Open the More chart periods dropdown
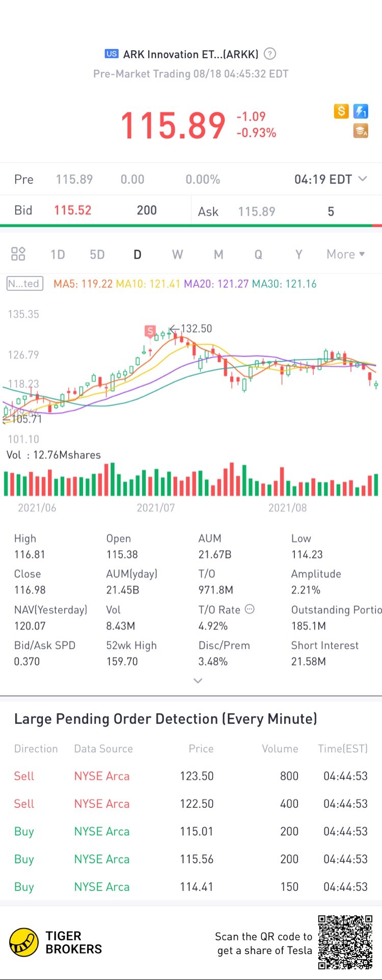Screen dimensions: 382x980 click(345, 254)
